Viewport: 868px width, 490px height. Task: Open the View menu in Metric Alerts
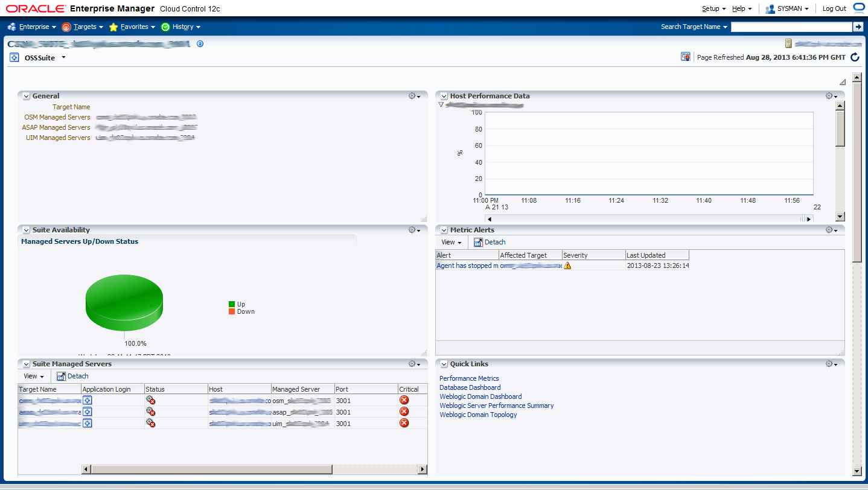(x=452, y=242)
